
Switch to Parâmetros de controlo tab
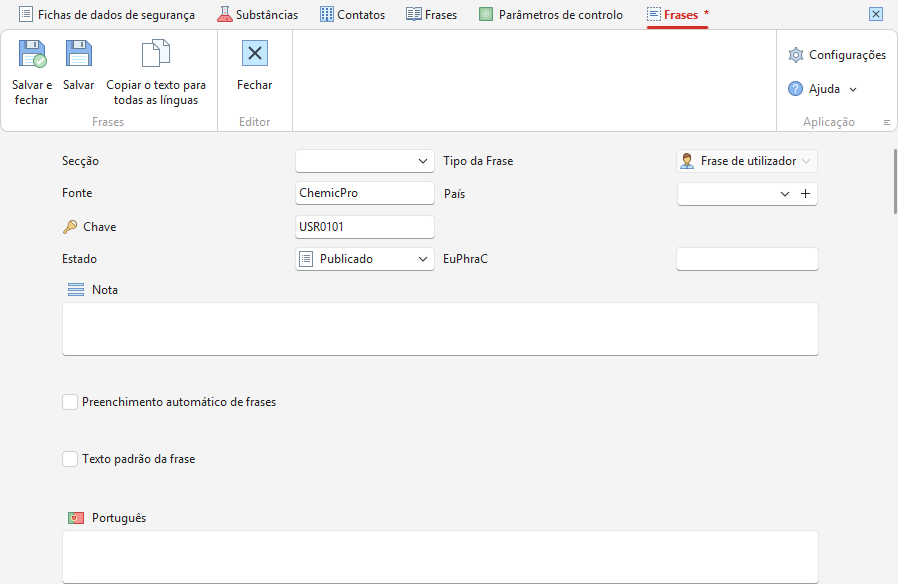coord(551,15)
